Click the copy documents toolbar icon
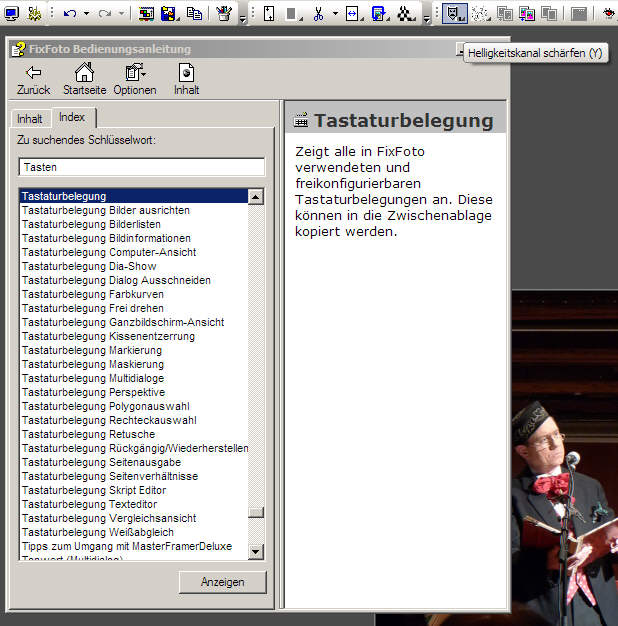 coord(194,14)
